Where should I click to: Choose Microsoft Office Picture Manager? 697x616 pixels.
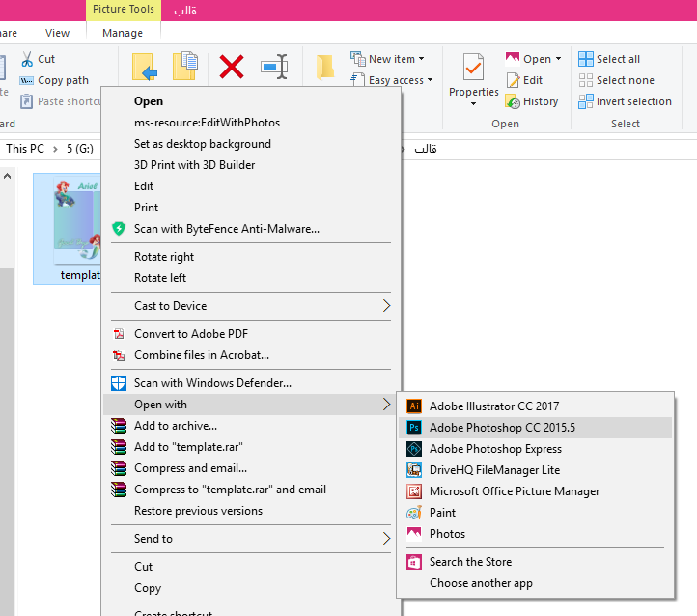coord(535,491)
